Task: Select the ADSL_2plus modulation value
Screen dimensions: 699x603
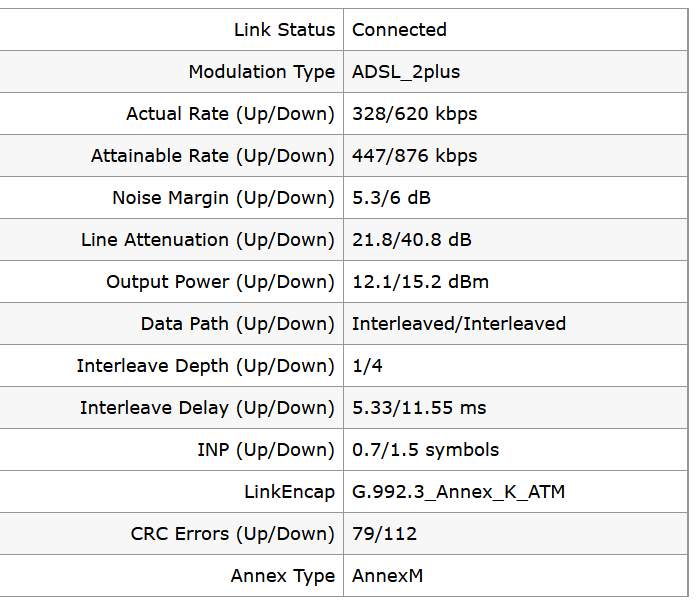Action: (406, 72)
